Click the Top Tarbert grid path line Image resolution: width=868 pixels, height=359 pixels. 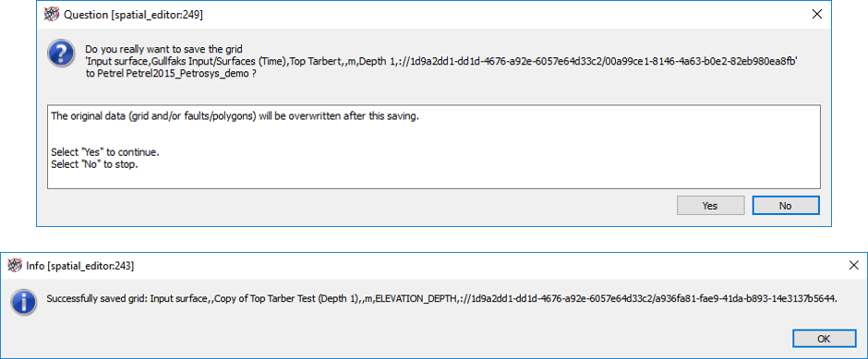click(441, 63)
